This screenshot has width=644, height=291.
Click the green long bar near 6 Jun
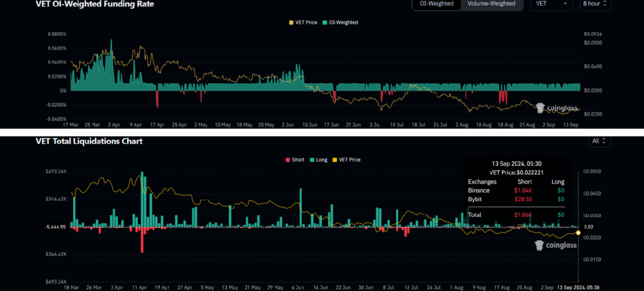tap(301, 207)
